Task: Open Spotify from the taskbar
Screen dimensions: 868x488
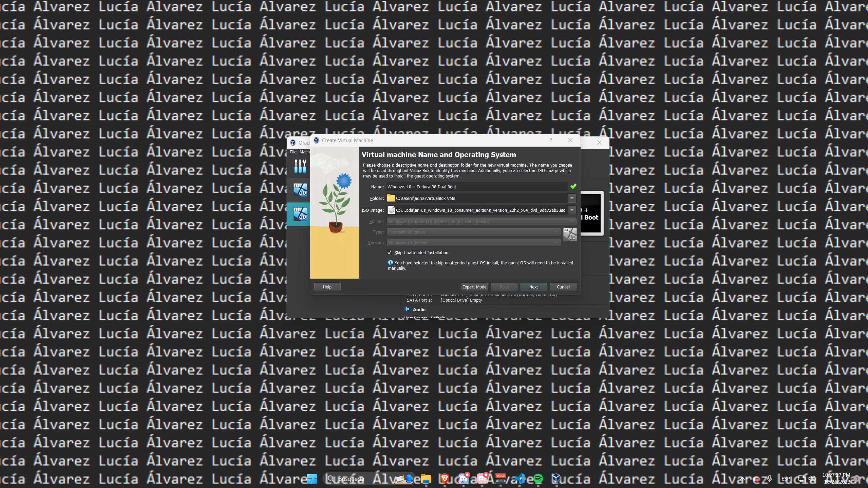Action: pyautogui.click(x=538, y=478)
